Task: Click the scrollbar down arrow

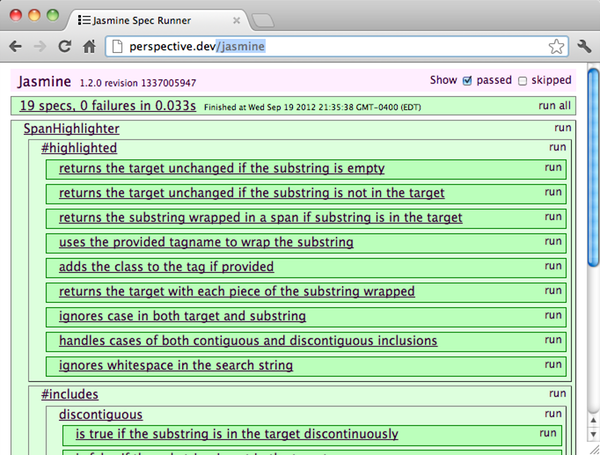Action: 593,434
